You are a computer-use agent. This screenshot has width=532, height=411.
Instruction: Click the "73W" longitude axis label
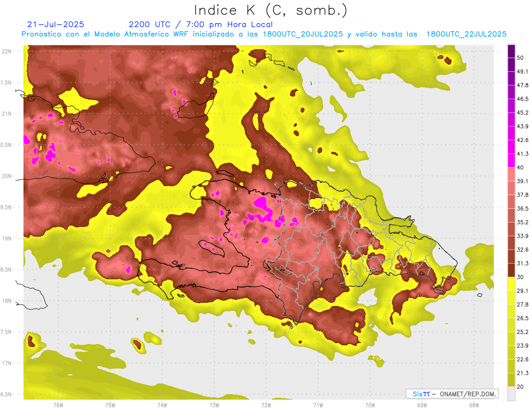pyautogui.click(x=214, y=405)
